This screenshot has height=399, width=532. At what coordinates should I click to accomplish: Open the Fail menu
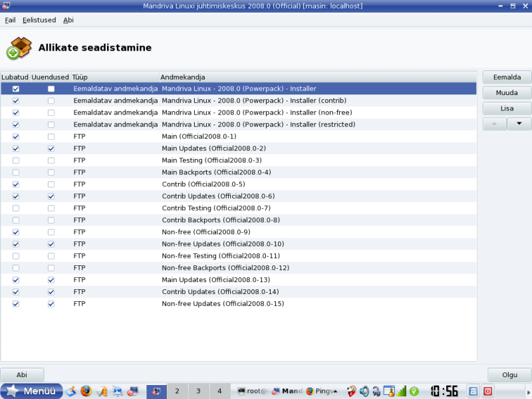pos(10,20)
